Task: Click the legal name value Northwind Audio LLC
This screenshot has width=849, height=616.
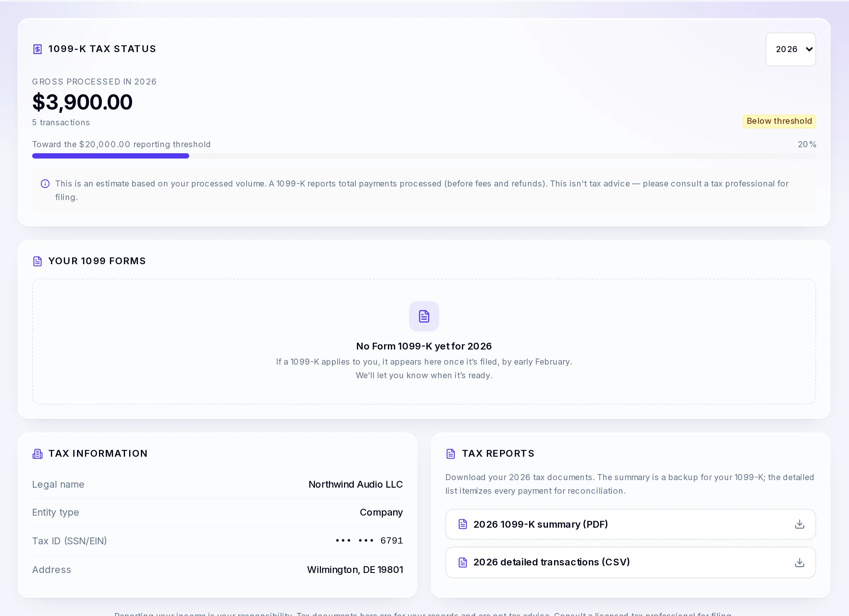Action: pyautogui.click(x=355, y=484)
